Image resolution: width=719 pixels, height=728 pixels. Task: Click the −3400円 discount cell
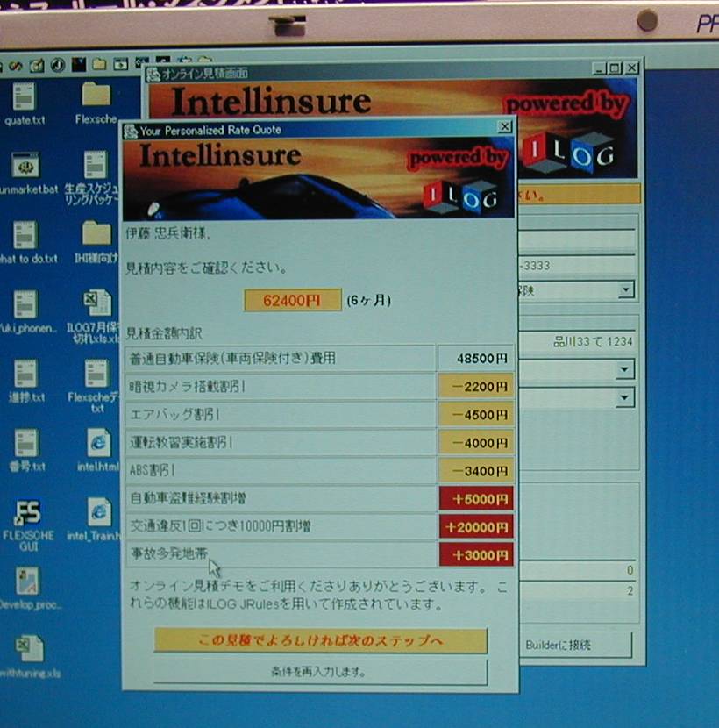click(476, 471)
